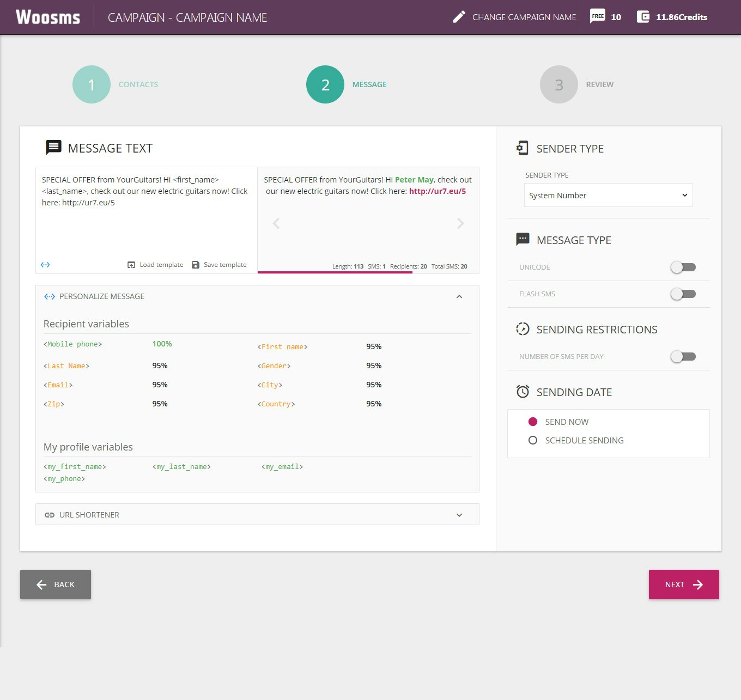Viewport: 741px width, 700px height.
Task: Click the Sending Date clock icon
Action: click(x=522, y=391)
